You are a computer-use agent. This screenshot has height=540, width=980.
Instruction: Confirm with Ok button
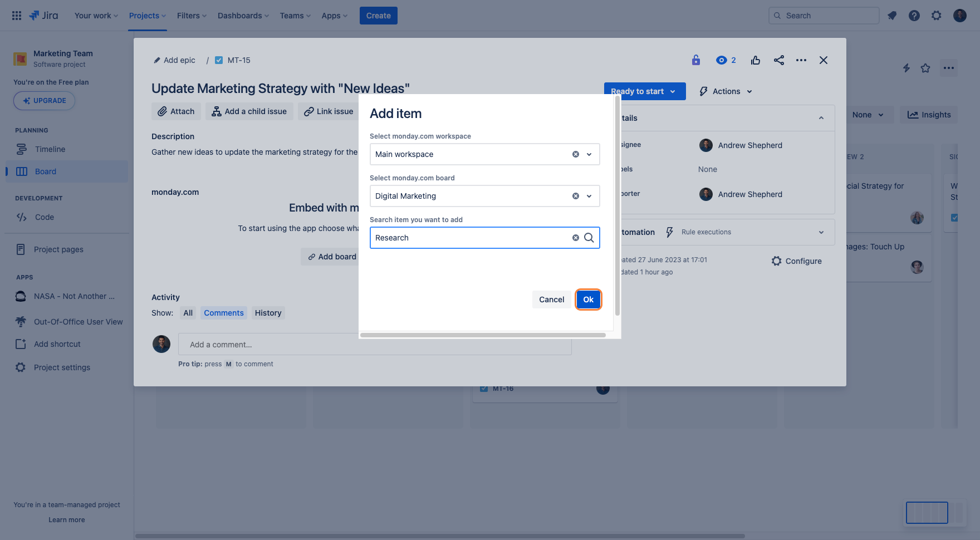pos(589,300)
